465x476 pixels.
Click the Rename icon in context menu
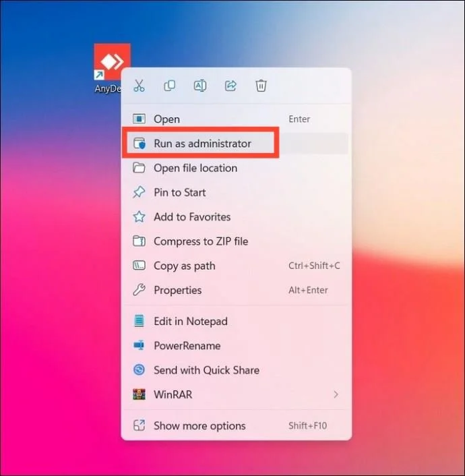(200, 86)
